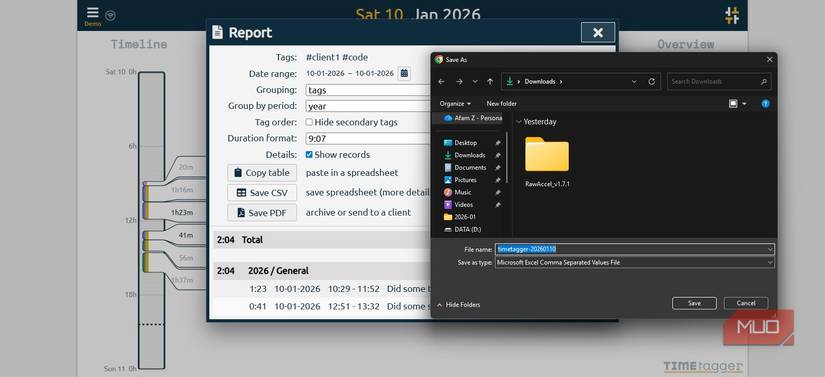Open the Group by period dropdown
825x377 pixels.
[x=368, y=106]
